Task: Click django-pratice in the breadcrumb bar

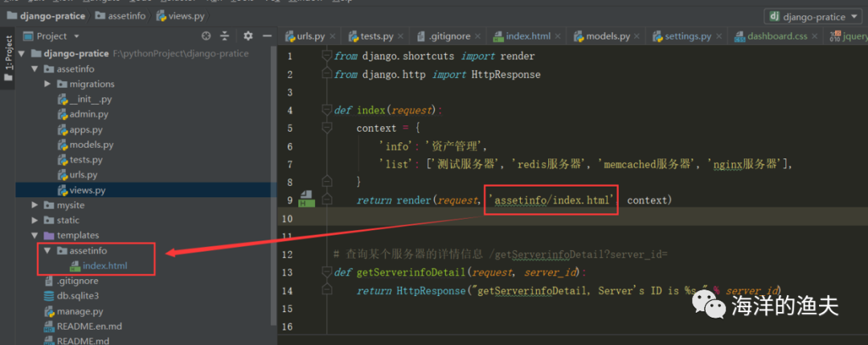Action: click(47, 16)
